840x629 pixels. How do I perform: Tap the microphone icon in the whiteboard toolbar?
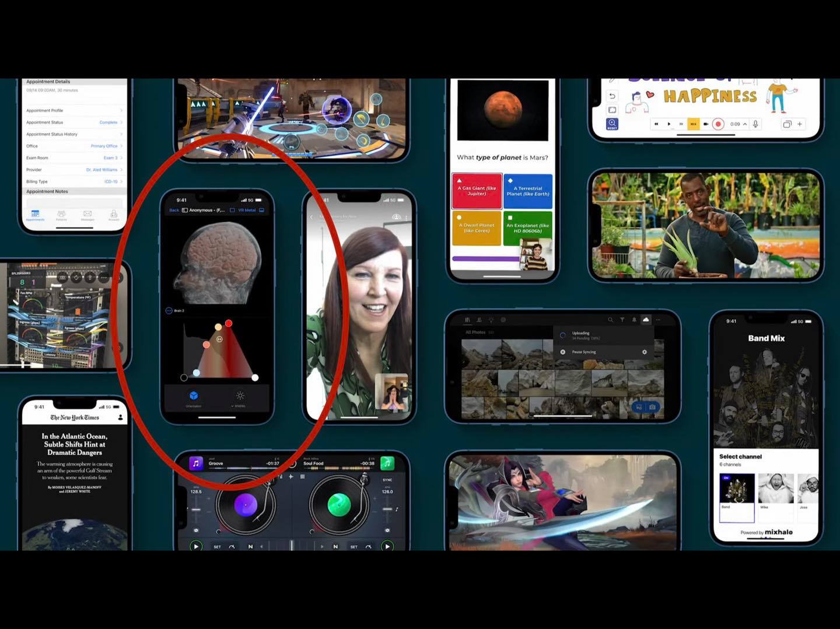755,124
